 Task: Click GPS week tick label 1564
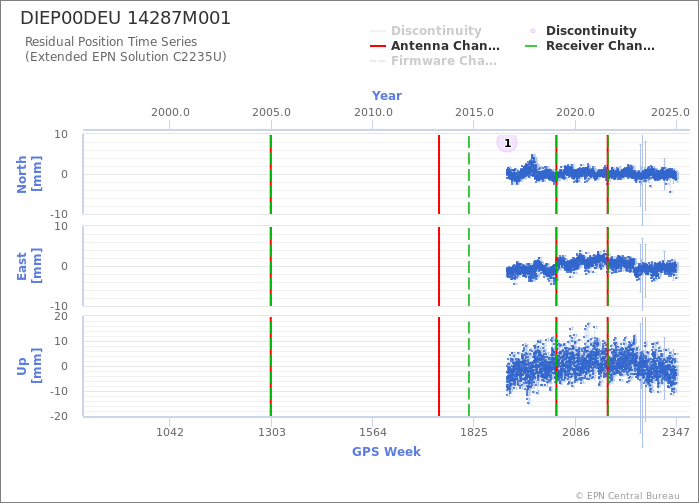tap(373, 432)
